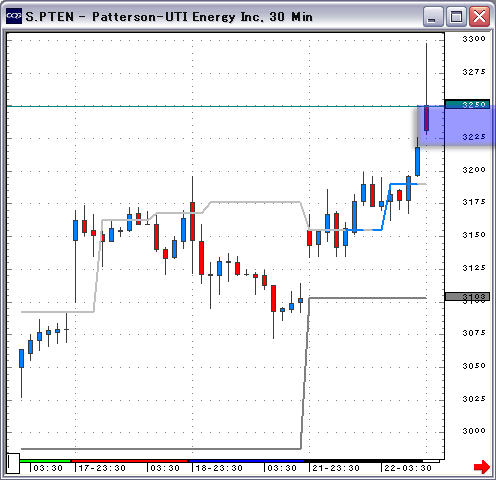The height and width of the screenshot is (480, 496).
Task: Click the blue session bar on timeline
Action: [x=246, y=461]
